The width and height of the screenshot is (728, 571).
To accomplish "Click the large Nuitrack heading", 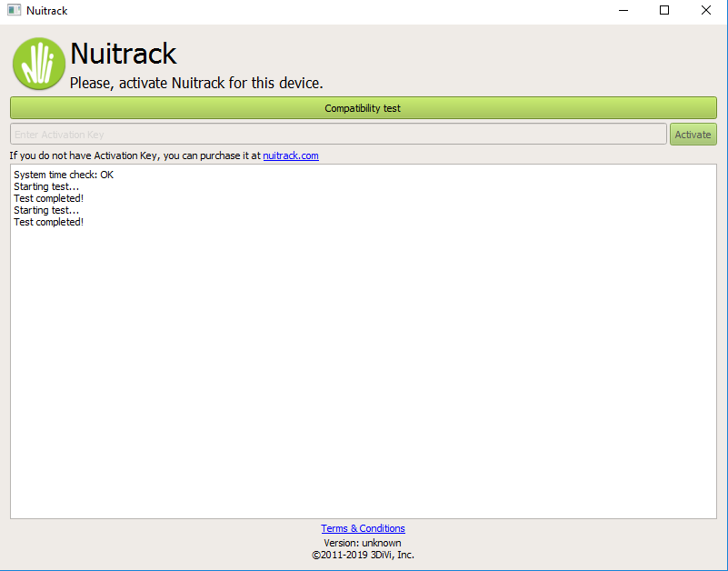I will tap(123, 54).
